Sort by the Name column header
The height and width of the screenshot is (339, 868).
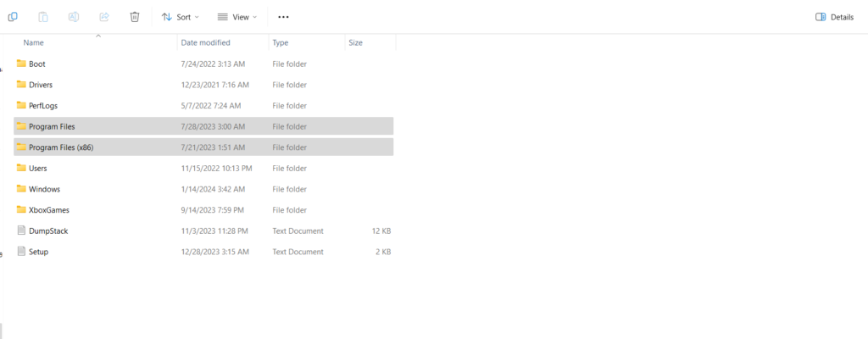(34, 42)
